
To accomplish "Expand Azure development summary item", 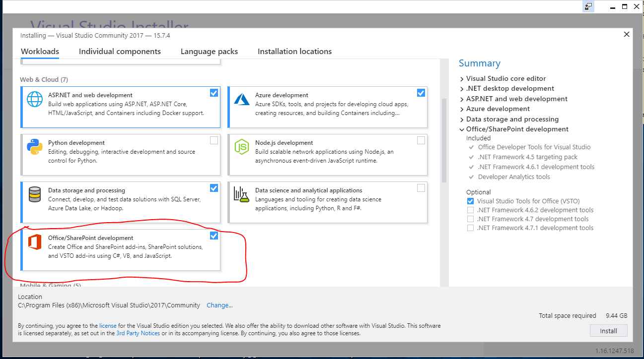I will click(x=462, y=109).
